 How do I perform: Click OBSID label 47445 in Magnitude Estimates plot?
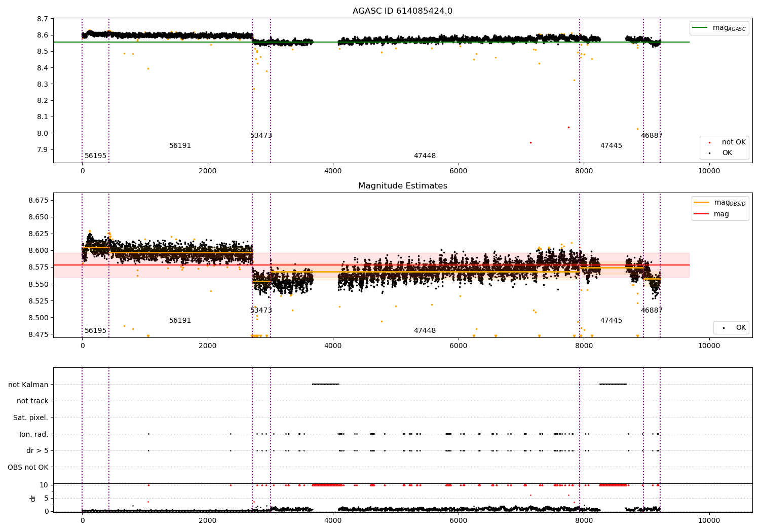(x=611, y=321)
